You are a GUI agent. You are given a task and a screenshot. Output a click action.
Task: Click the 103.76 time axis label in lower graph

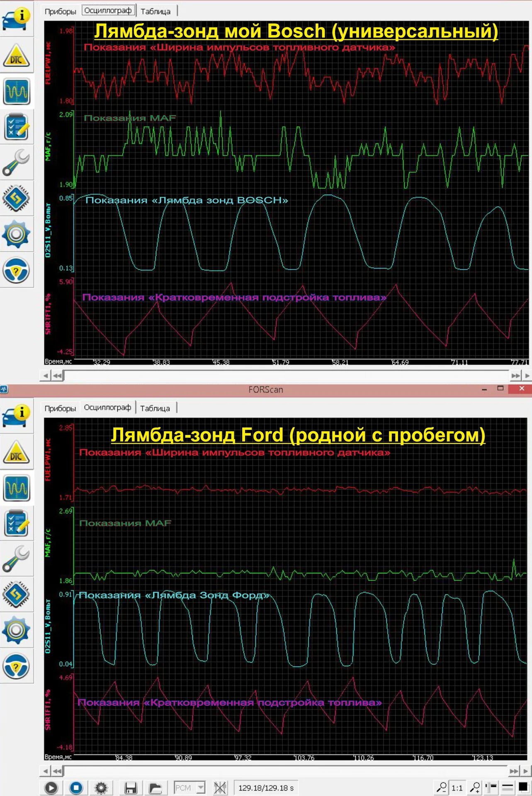[x=304, y=758]
